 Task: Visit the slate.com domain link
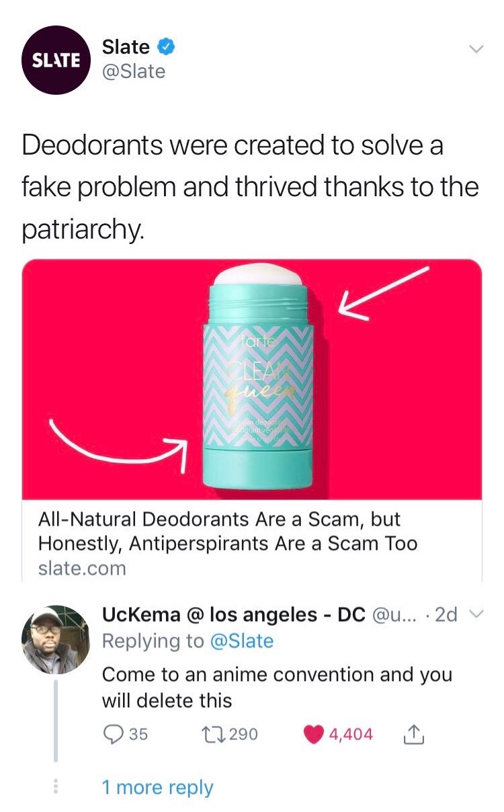(x=82, y=568)
